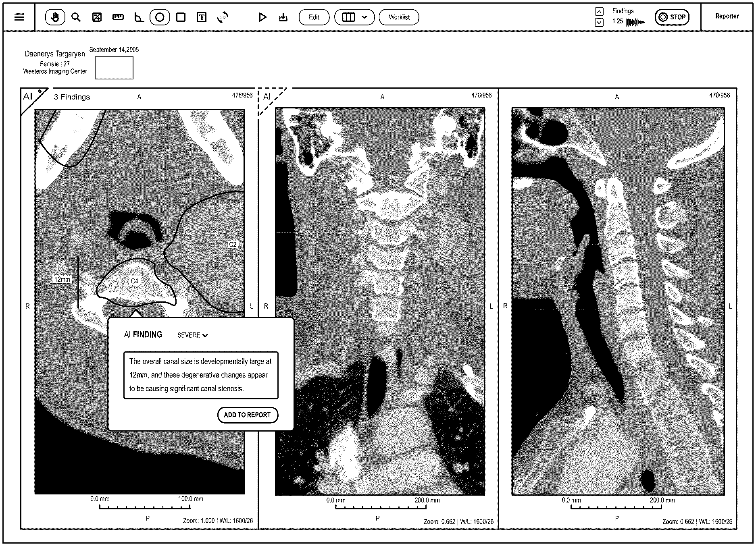Click the text annotation tool
The width and height of the screenshot is (756, 546).
[202, 17]
